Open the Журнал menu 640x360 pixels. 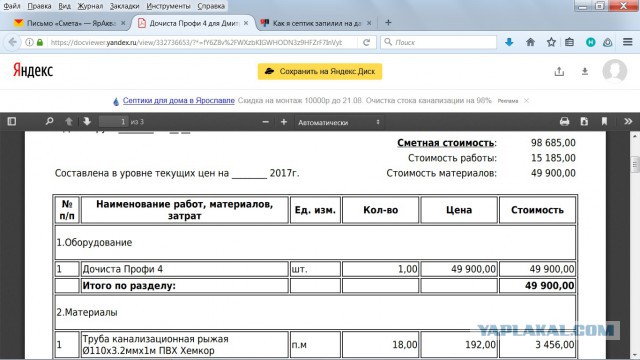[x=90, y=6]
